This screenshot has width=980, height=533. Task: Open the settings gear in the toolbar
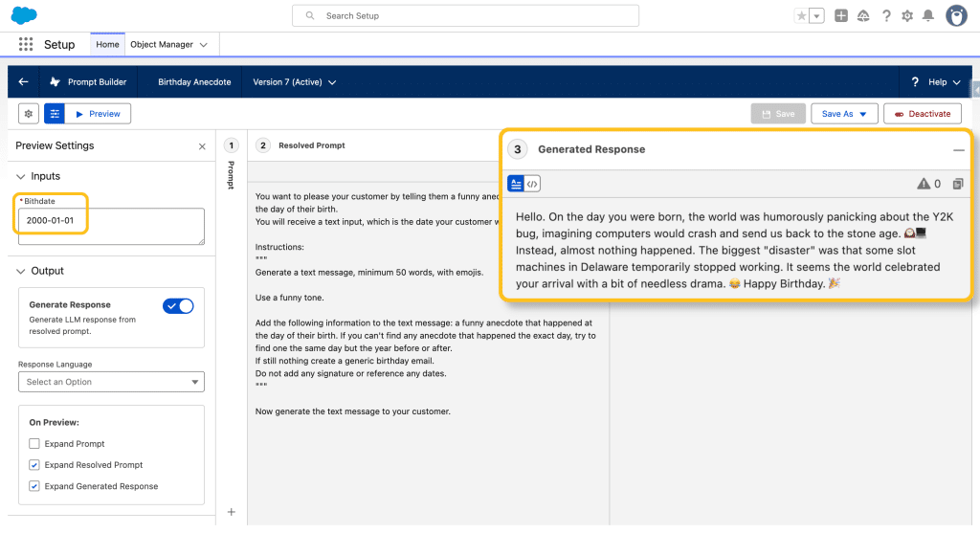tap(29, 114)
